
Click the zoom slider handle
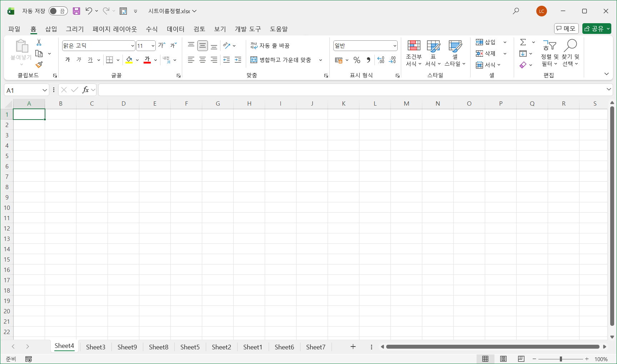tap(561, 359)
